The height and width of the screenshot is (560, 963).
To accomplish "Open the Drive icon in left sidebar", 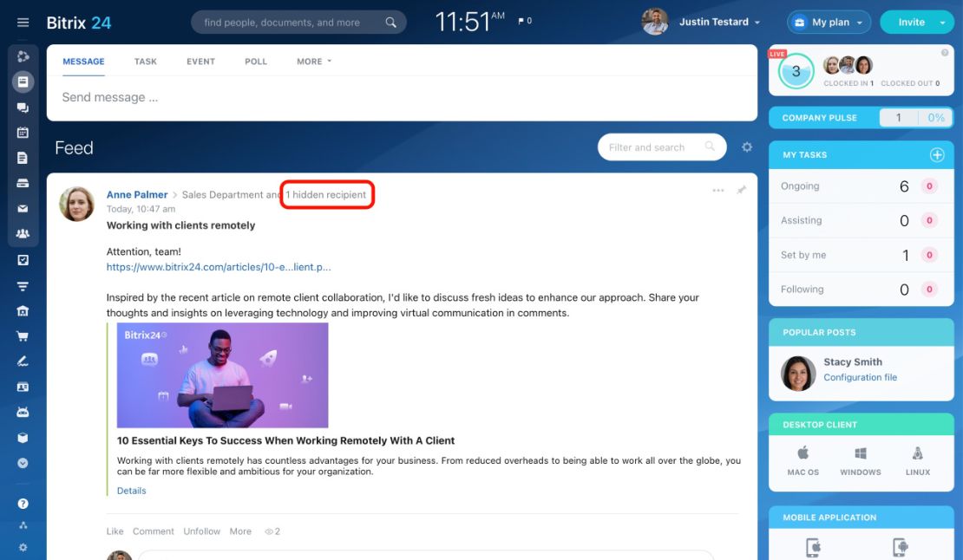I will point(23,183).
